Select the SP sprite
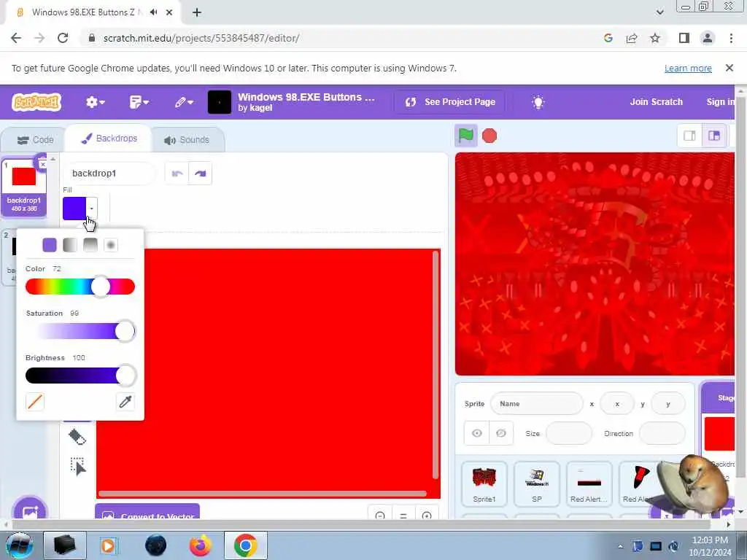 (x=536, y=483)
